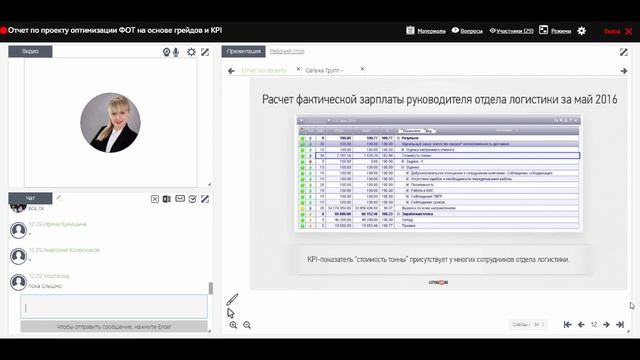Viewport: 640px width, 360px height.
Task: Click the chat message input field
Action: pyautogui.click(x=114, y=307)
